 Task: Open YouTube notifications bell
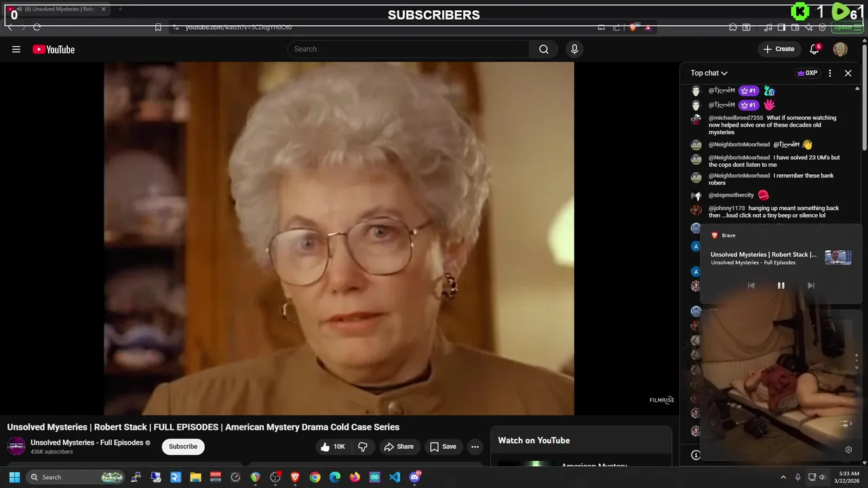coord(815,49)
